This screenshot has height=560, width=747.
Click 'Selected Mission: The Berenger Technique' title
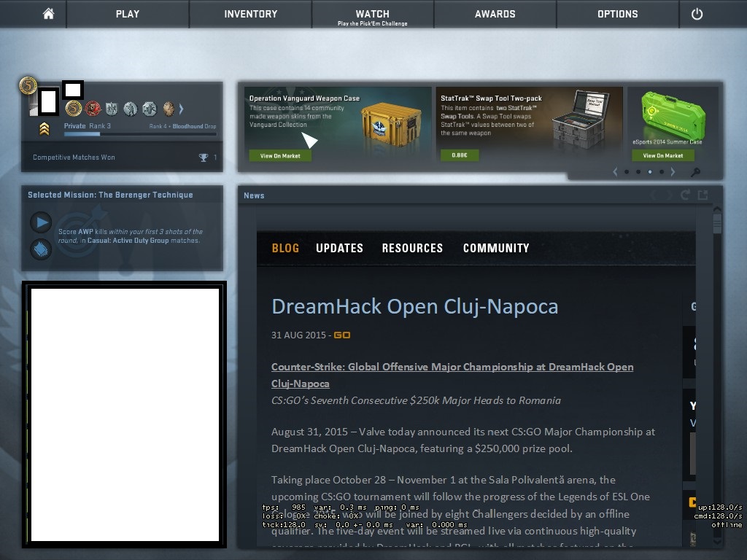click(x=110, y=195)
